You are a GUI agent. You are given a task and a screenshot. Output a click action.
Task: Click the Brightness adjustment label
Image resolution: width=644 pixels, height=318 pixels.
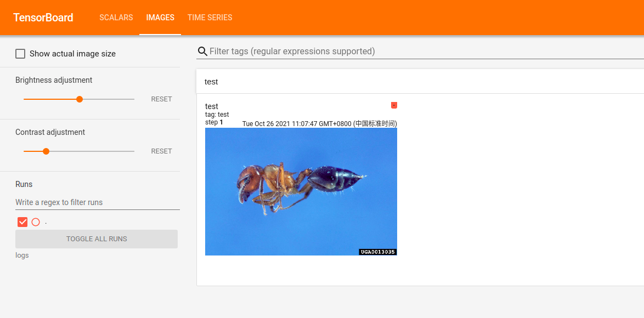click(54, 80)
